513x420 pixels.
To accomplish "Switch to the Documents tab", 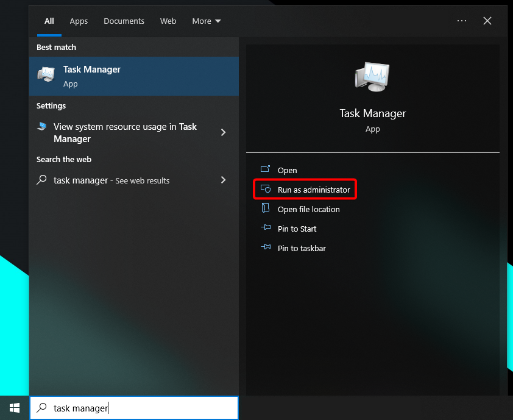I will click(x=124, y=21).
